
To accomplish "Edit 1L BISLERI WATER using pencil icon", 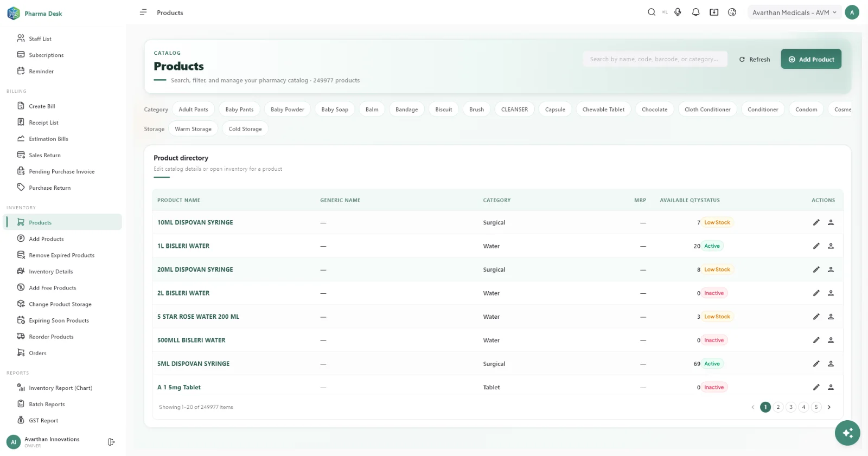I will coord(816,246).
